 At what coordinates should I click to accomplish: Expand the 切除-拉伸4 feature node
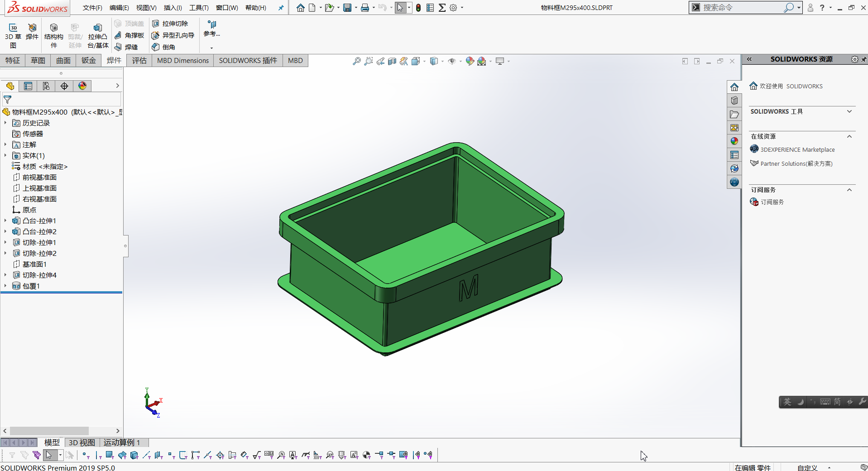pyautogui.click(x=5, y=275)
